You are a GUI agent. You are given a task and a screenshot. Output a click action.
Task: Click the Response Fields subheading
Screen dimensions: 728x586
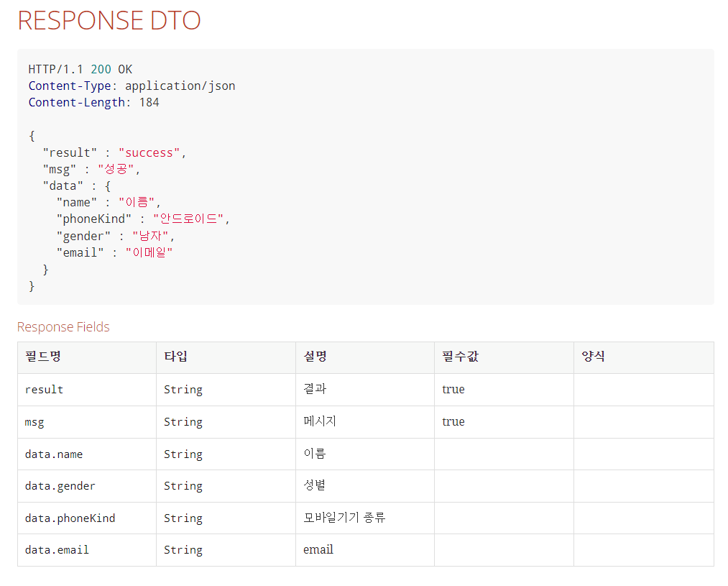(x=64, y=327)
